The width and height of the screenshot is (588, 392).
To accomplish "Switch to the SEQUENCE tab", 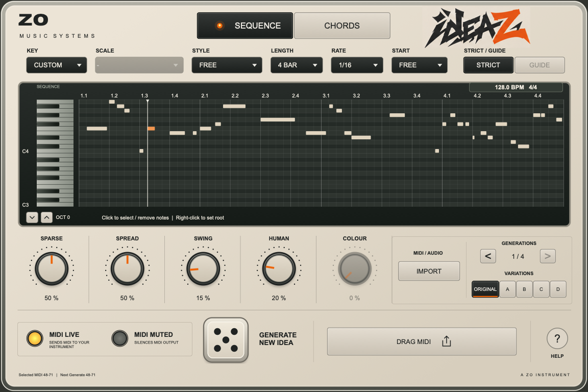I will pyautogui.click(x=245, y=26).
